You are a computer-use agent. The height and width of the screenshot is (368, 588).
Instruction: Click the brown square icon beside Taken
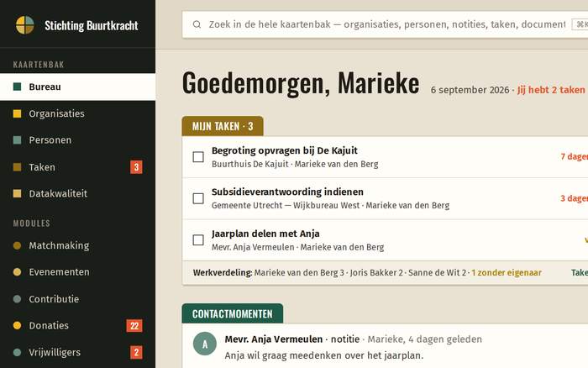18,167
